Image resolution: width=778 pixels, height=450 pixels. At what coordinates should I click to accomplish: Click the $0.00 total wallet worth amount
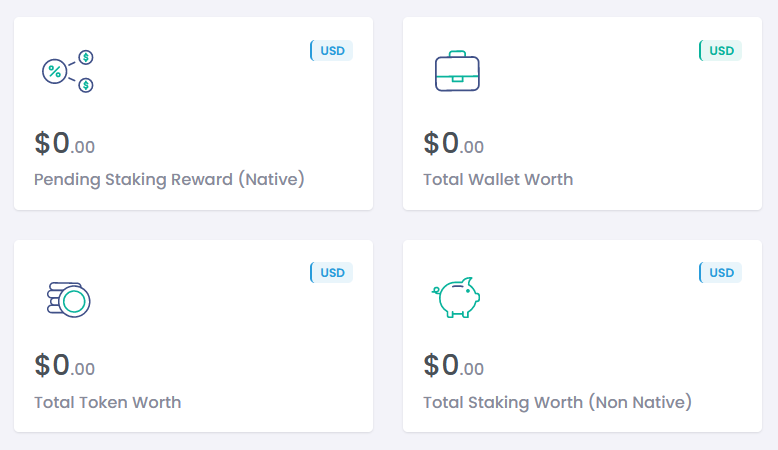(x=453, y=144)
